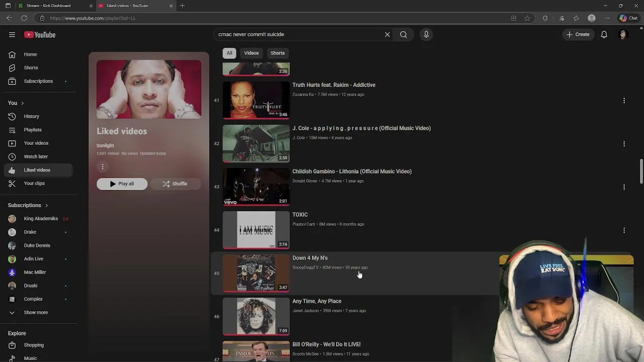The image size is (644, 362).
Task: Click Play all for Liked videos
Action: [122, 184]
